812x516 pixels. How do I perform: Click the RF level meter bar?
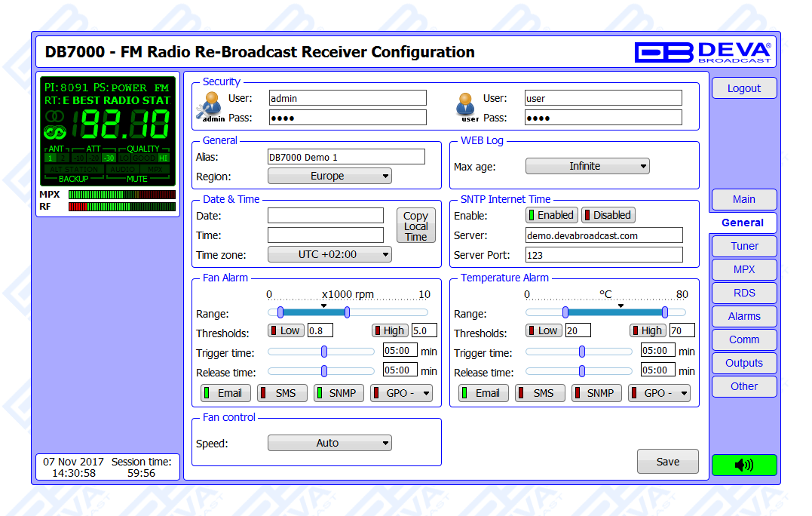(x=121, y=207)
